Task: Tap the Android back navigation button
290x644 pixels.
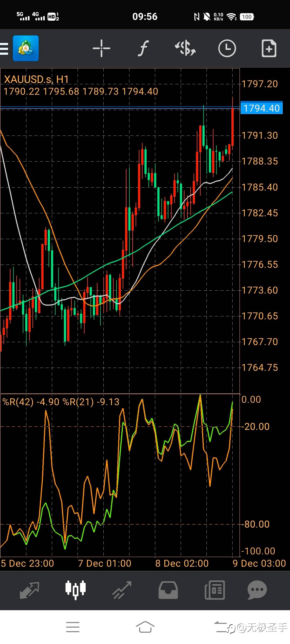Action: [x=221, y=627]
